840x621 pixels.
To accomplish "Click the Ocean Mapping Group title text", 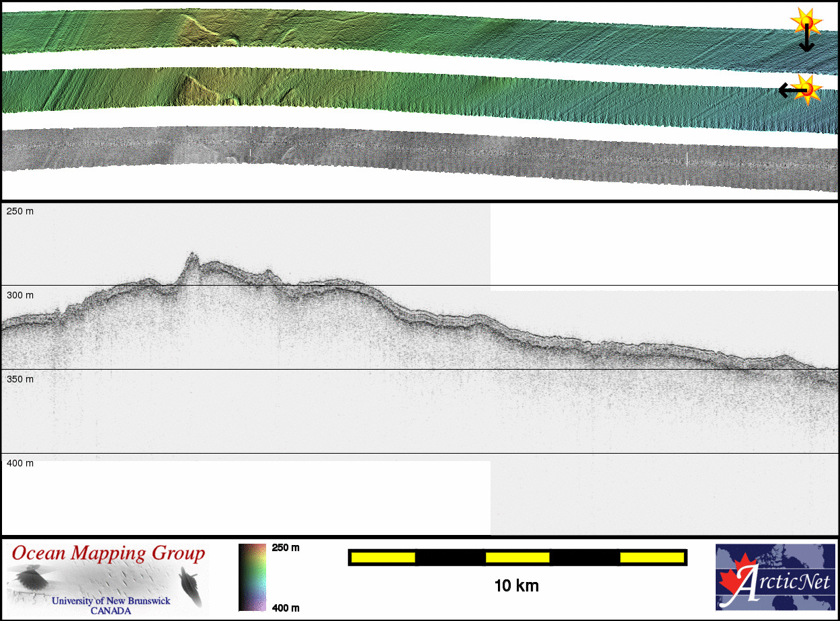I will (x=108, y=554).
